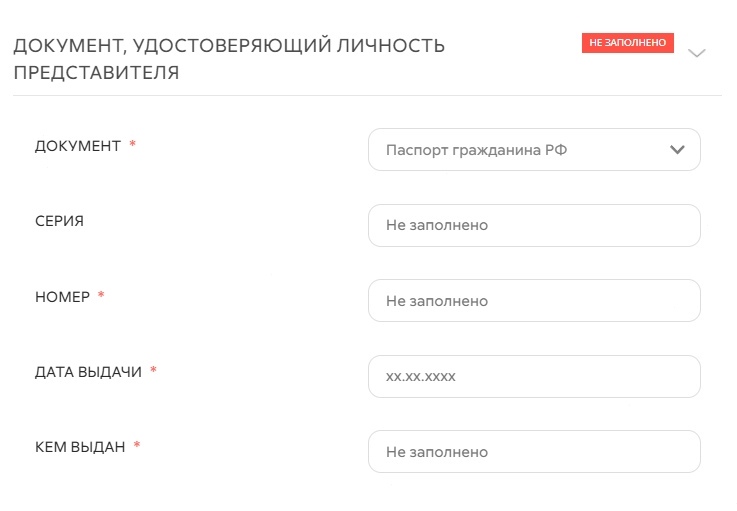
Task: Select the ДАТА ВЫДАЧИ date field
Action: [534, 376]
